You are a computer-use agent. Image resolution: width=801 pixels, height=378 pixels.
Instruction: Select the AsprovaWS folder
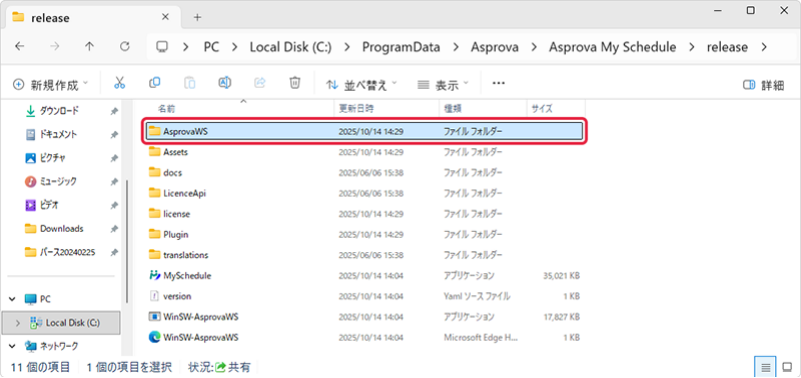pos(363,131)
